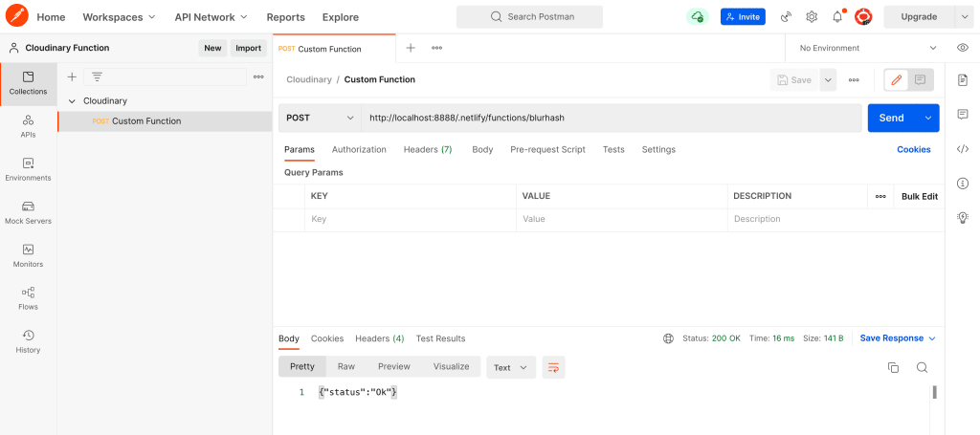Open the comments icon in right sidebar
980x435 pixels.
tap(963, 114)
